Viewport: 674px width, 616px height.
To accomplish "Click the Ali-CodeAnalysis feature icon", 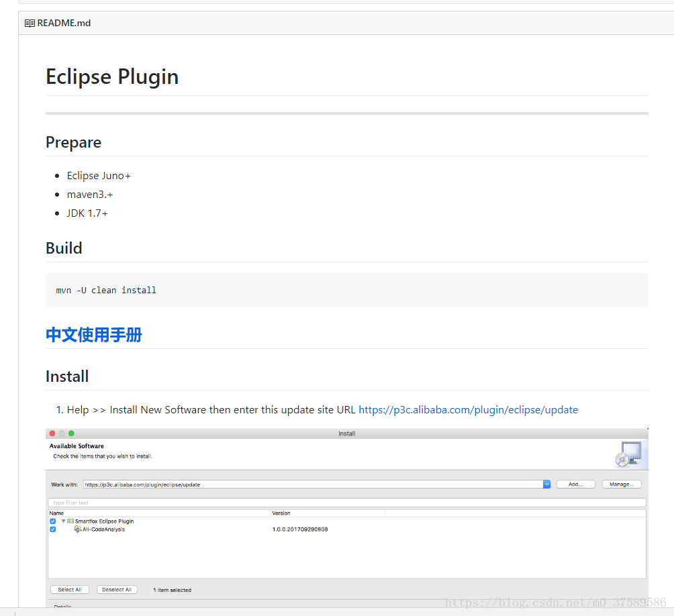I will 78,529.
